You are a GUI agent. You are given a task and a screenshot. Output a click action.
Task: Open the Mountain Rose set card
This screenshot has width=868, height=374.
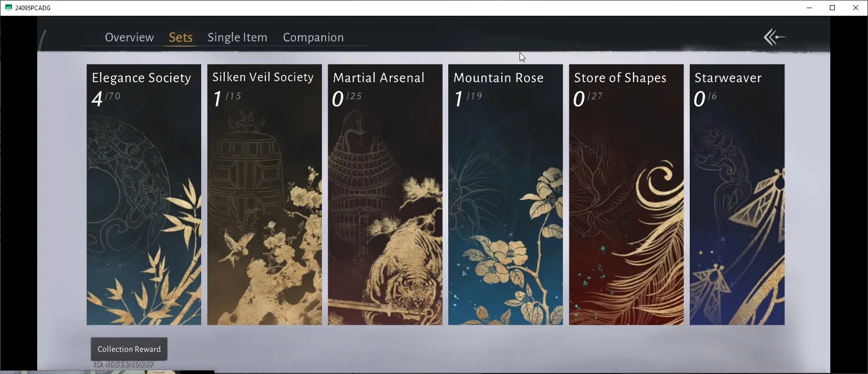[505, 194]
